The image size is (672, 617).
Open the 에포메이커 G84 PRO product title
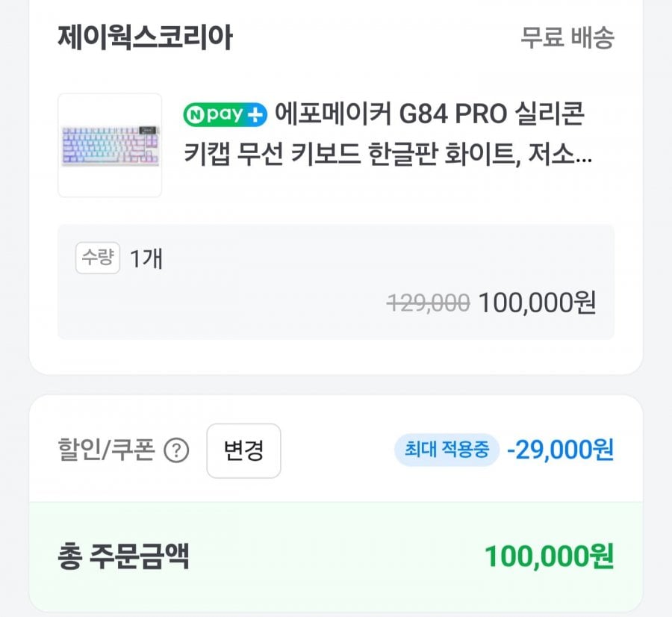pyautogui.click(x=388, y=134)
